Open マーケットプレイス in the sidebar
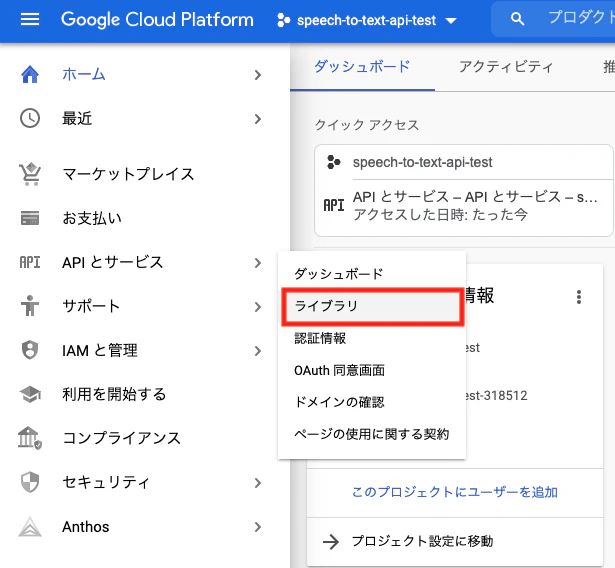Image resolution: width=615 pixels, height=568 pixels. pos(128,174)
